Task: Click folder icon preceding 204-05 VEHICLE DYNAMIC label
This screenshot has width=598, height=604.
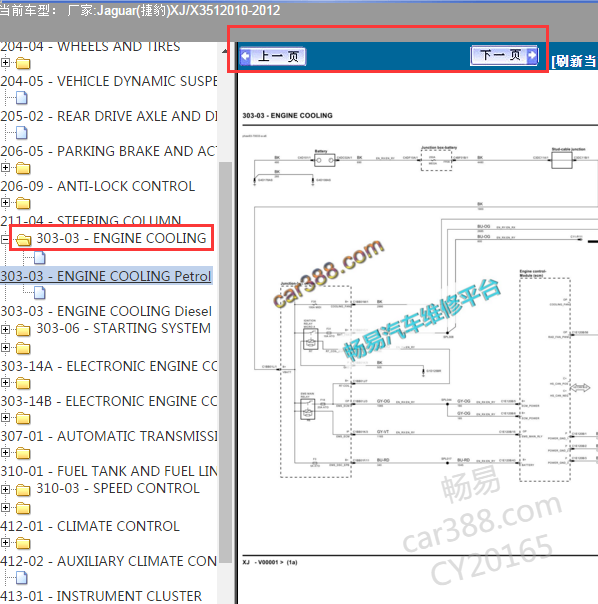Action: click(23, 63)
